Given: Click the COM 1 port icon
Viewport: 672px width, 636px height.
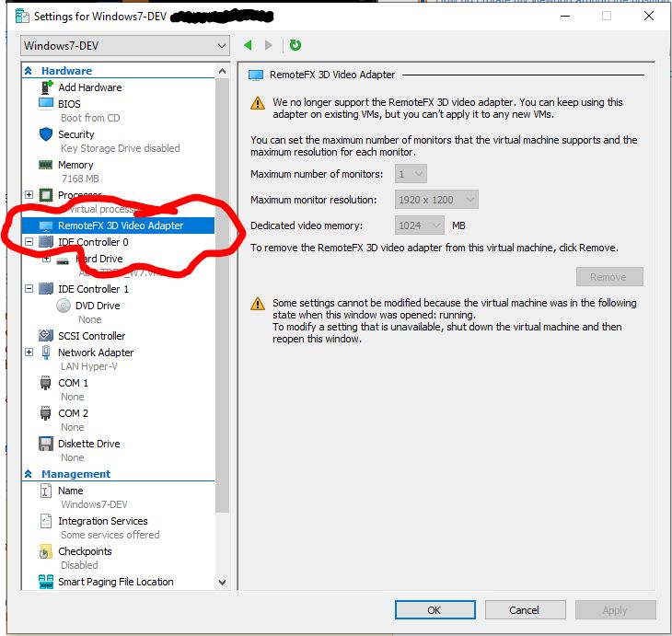Looking at the screenshot, I should [x=45, y=383].
